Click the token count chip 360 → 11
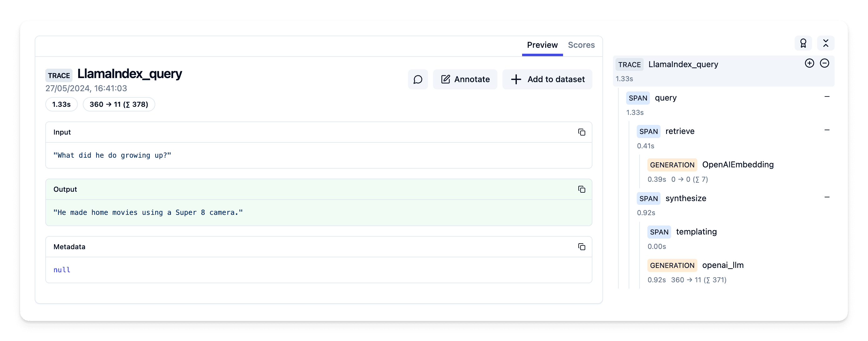Viewport: 868px width, 341px height. pyautogui.click(x=119, y=104)
